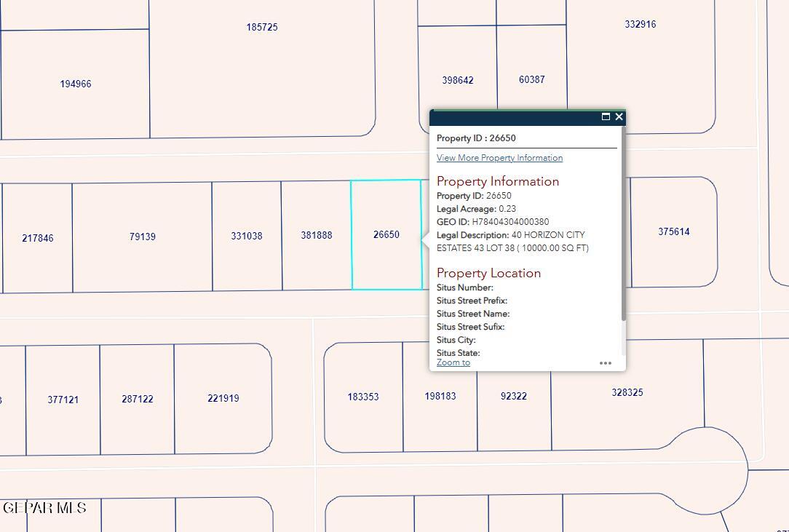Image resolution: width=789 pixels, height=532 pixels.
Task: Open the popup's three-dot options menu
Action: click(x=605, y=363)
